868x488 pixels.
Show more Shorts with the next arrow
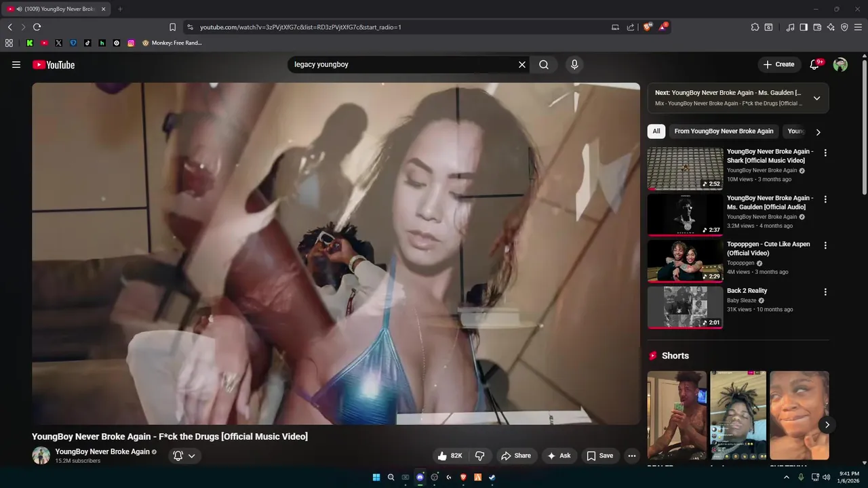(x=827, y=425)
